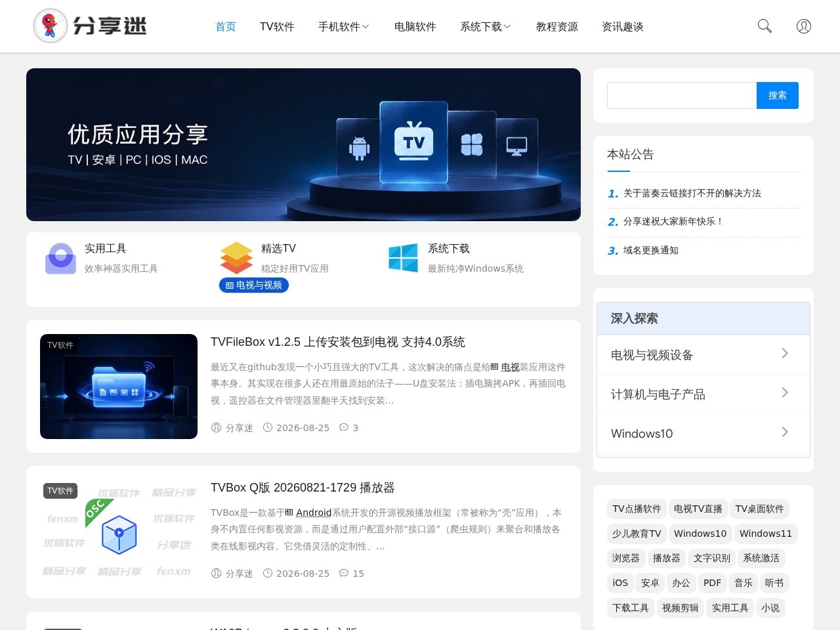This screenshot has width=840, height=630.
Task: Open notice 分享迷祝大家新年快乐
Action: [x=673, y=221]
